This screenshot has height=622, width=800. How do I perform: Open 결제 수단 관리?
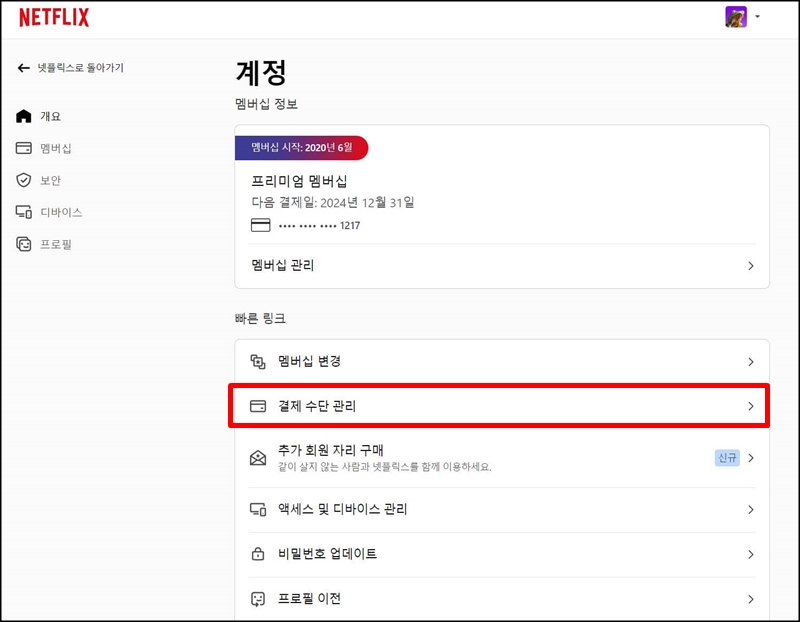click(499, 406)
